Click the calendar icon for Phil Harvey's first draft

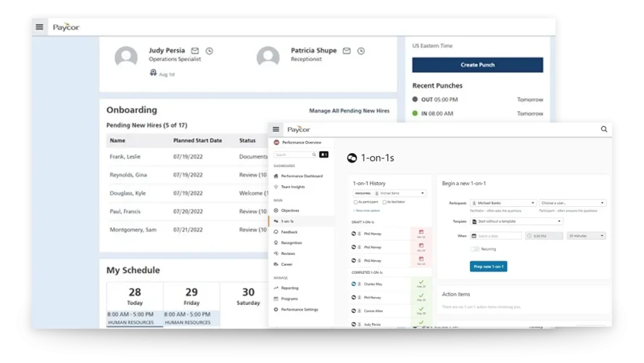pos(421,233)
